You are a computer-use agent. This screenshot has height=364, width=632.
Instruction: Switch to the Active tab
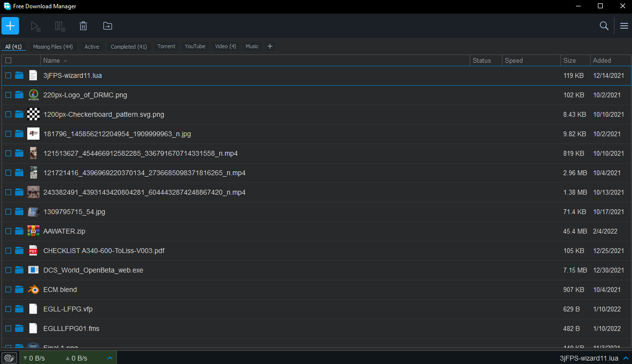point(92,47)
